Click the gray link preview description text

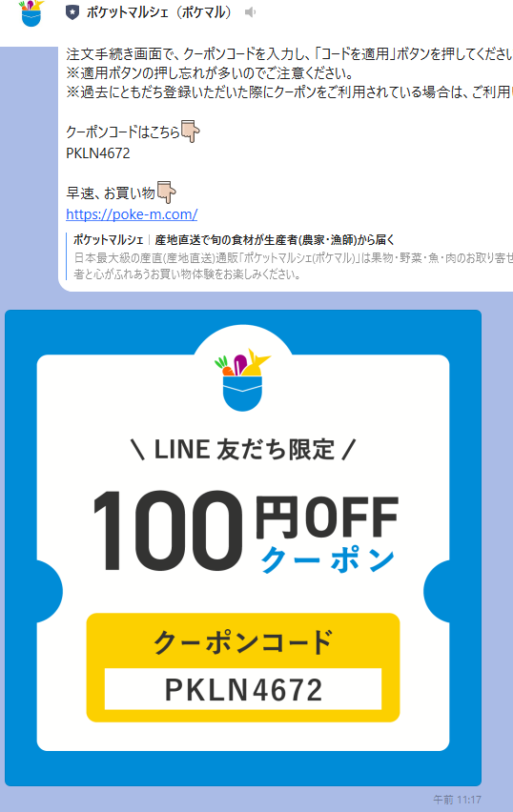tap(293, 266)
